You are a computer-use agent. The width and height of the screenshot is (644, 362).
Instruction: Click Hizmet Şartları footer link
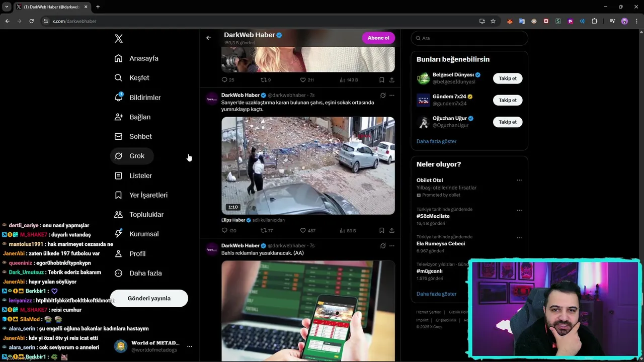click(429, 312)
